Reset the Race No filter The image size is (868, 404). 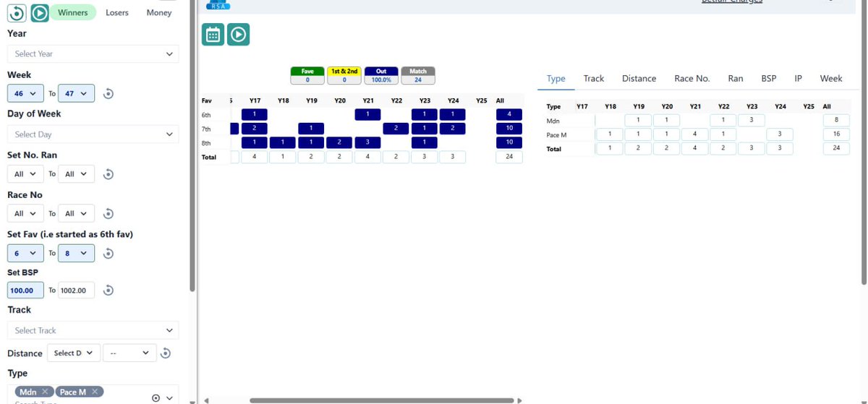pyautogui.click(x=109, y=214)
